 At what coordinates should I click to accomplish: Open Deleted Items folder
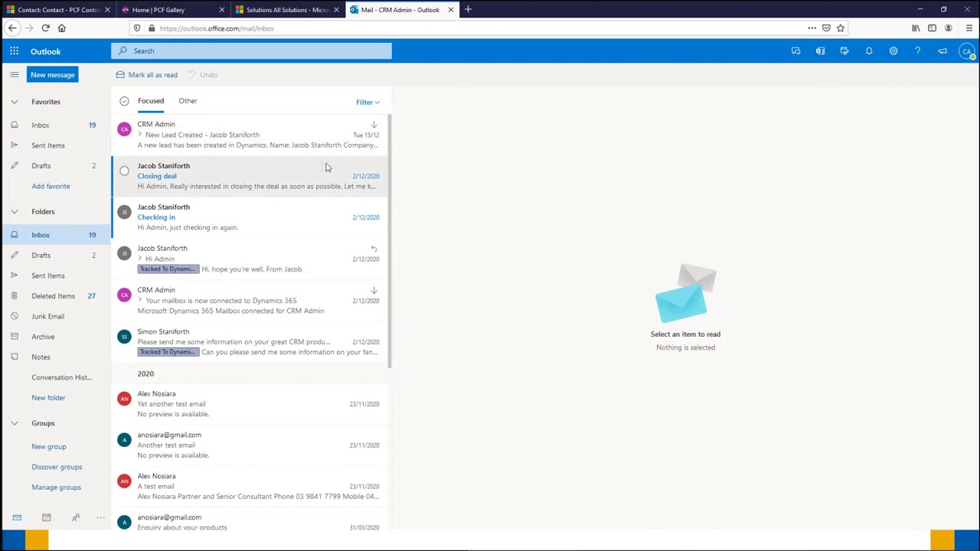(x=54, y=296)
